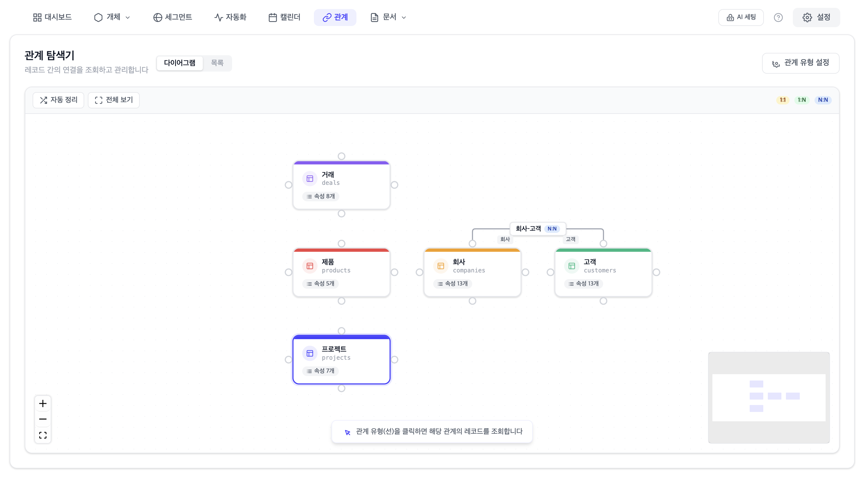Open 자동화 automation from the top navigation
The width and height of the screenshot is (868, 482).
tap(231, 17)
